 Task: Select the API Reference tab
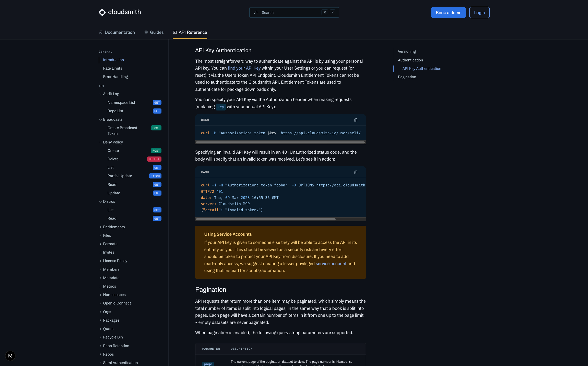coord(190,32)
